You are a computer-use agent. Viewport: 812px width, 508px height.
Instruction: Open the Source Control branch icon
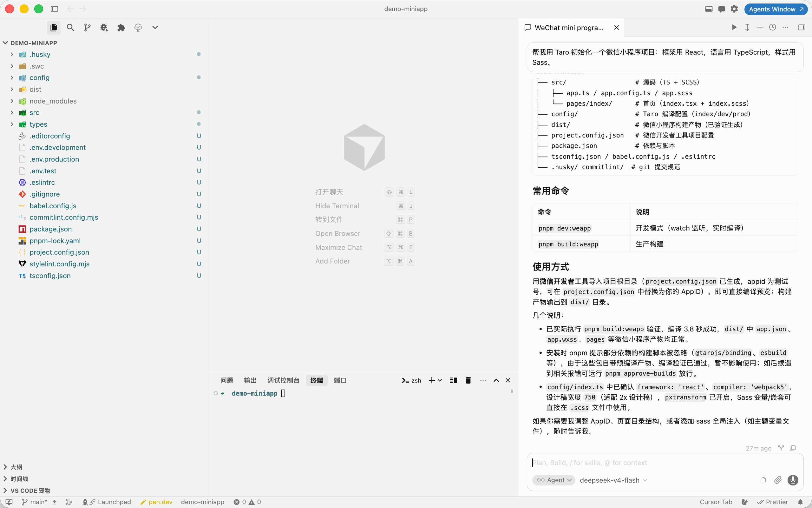pyautogui.click(x=87, y=28)
